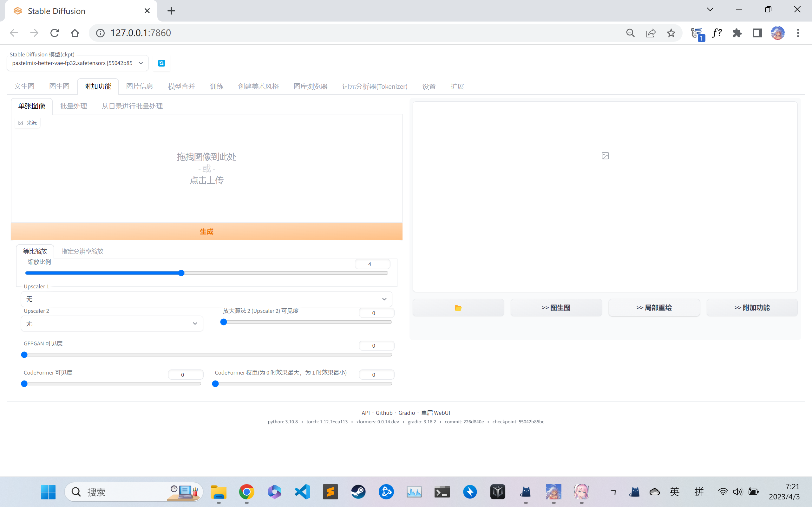Viewport: 812px width, 507px height.
Task: Open Steam from the taskbar
Action: pyautogui.click(x=358, y=492)
